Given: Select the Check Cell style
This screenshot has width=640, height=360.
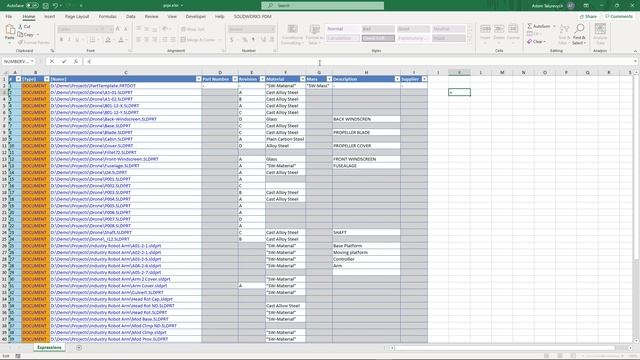Looking at the screenshot, I should pos(378,38).
